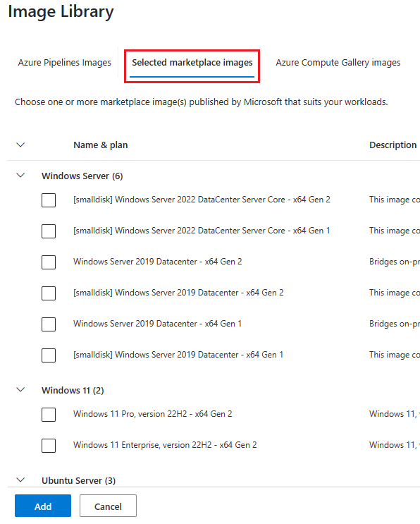
Task: Click Windows Server (6) group label
Action: [82, 176]
